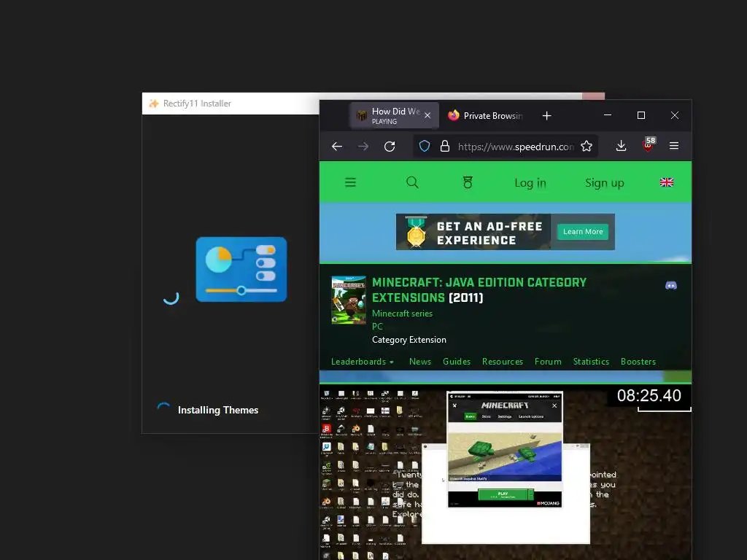747x560 pixels.
Task: Expand the Leaderboards dropdown
Action: [x=363, y=362]
